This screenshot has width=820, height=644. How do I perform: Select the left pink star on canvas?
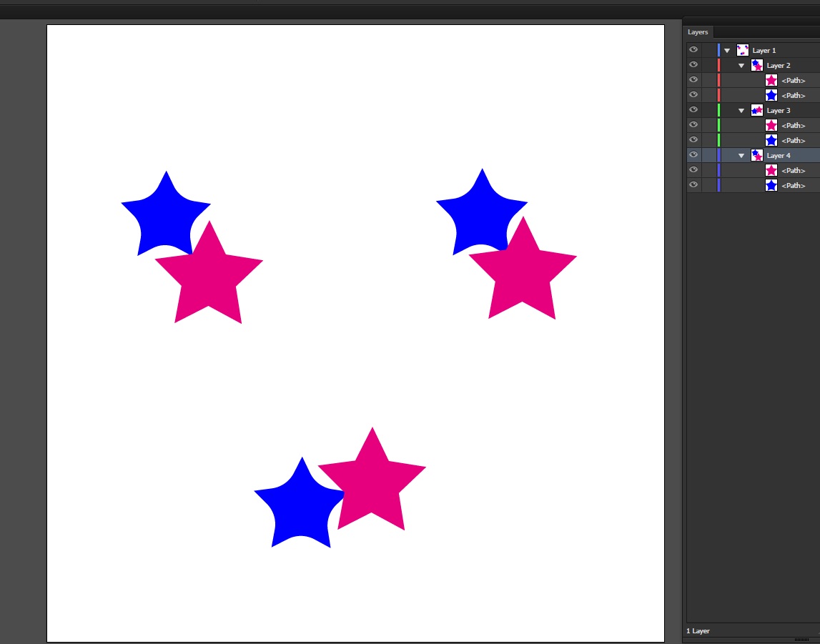pos(209,274)
